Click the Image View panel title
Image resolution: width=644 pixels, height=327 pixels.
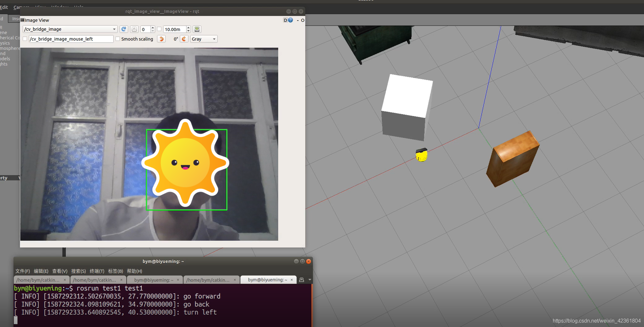click(37, 20)
